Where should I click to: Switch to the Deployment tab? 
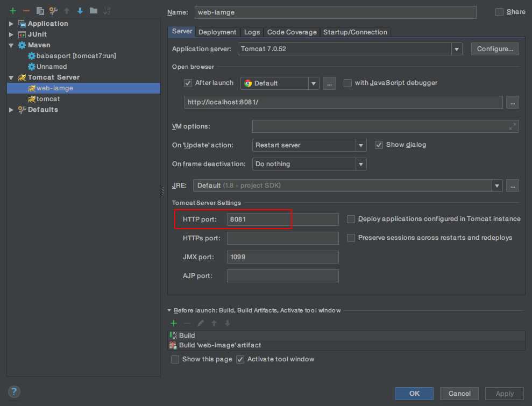(217, 32)
